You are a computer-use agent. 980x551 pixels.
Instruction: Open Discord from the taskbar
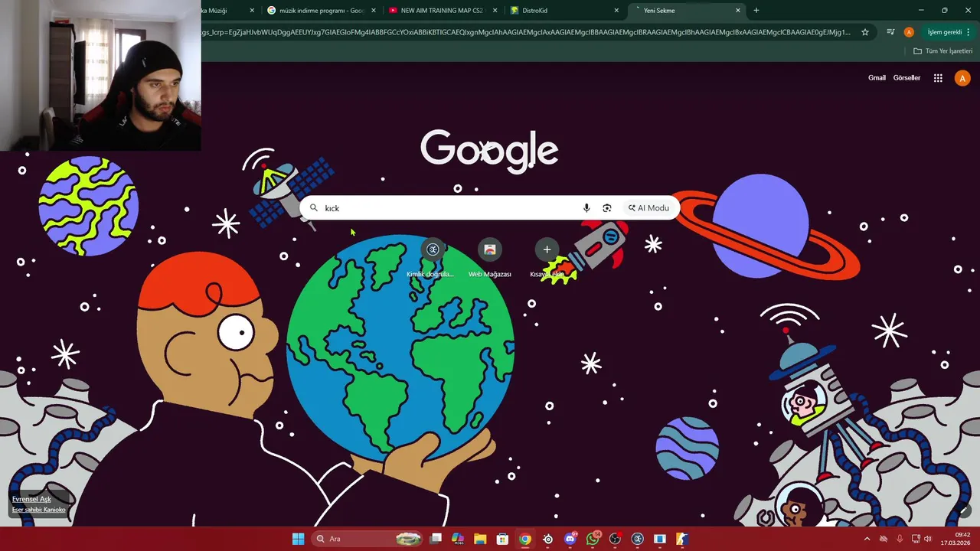570,539
